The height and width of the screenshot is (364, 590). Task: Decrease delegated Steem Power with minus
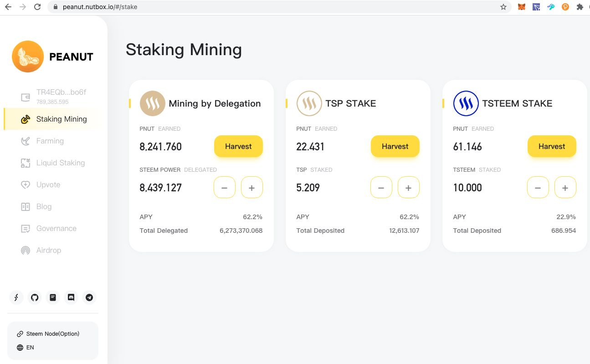(225, 187)
